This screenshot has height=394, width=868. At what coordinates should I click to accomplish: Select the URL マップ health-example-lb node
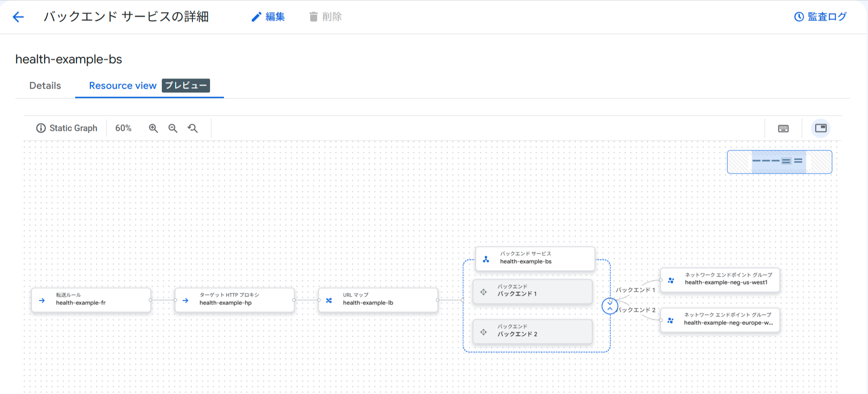point(378,300)
